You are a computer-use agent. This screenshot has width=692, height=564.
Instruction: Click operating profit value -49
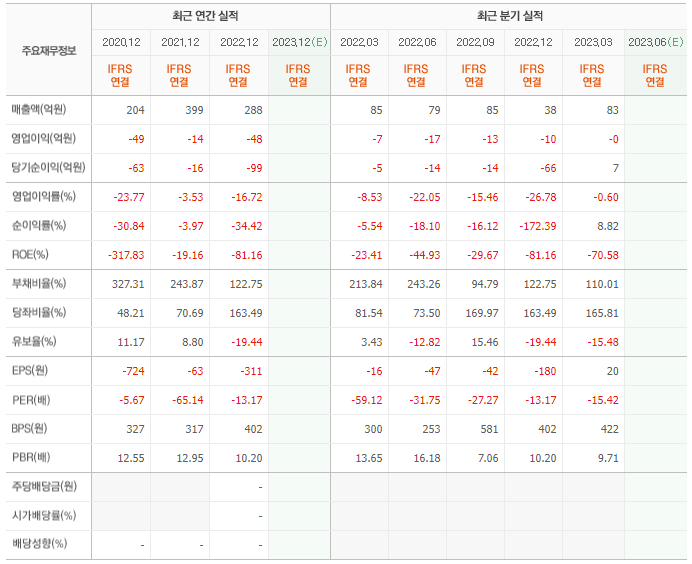coord(136,139)
